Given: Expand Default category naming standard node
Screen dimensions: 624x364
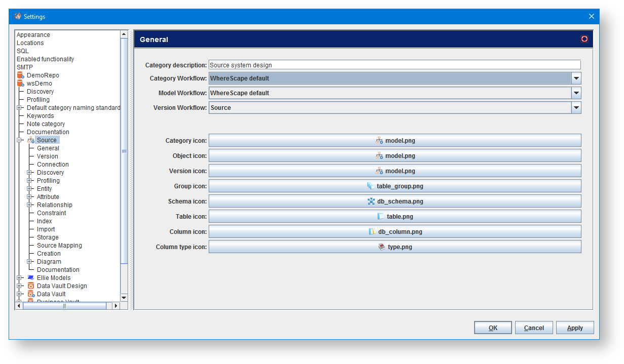Looking at the screenshot, I should 19,108.
